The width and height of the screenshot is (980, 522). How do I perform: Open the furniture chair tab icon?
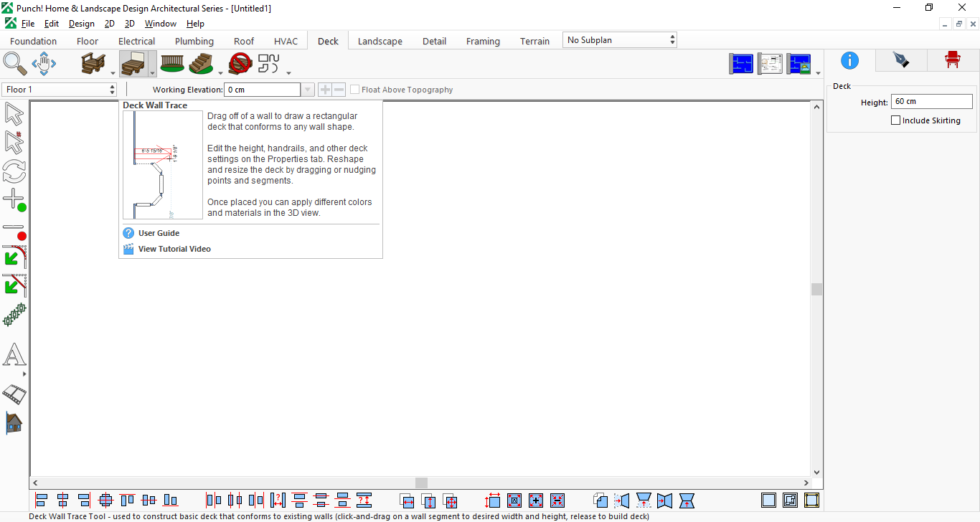coord(952,60)
